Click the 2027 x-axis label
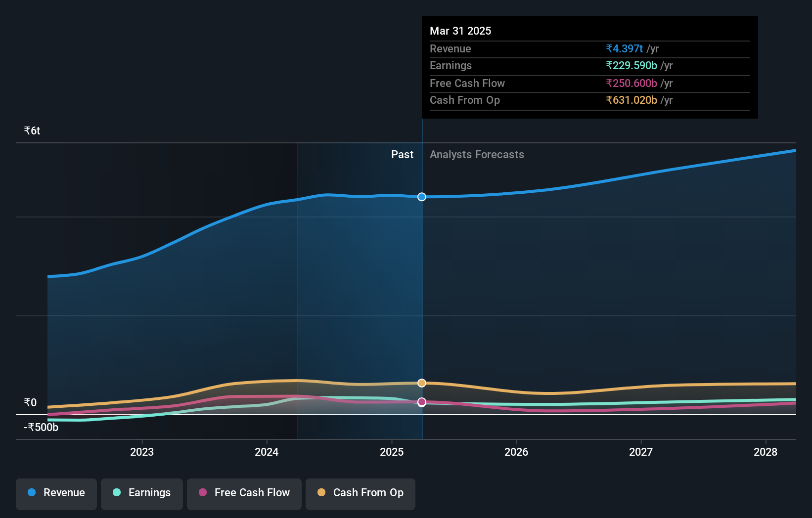Screen dimensions: 812x518 click(x=641, y=452)
